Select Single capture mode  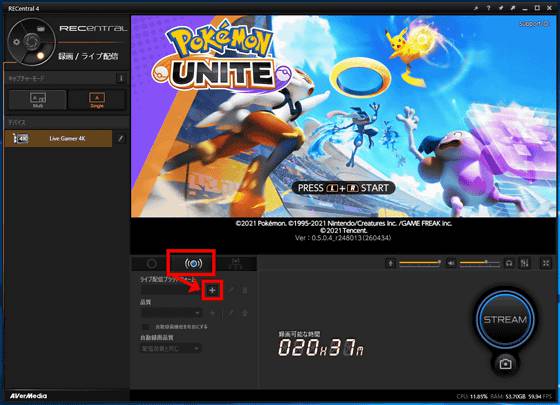[x=97, y=100]
